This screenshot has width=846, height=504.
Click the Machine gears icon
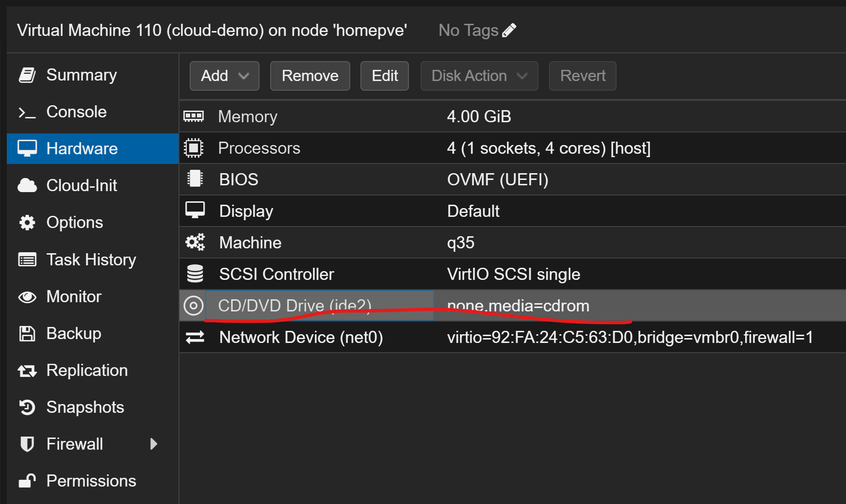(195, 243)
